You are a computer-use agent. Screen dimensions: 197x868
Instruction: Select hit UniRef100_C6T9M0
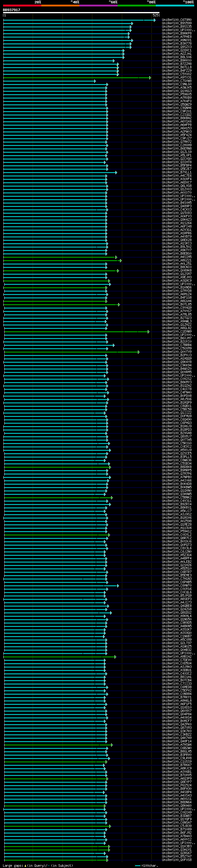click(177, 20)
